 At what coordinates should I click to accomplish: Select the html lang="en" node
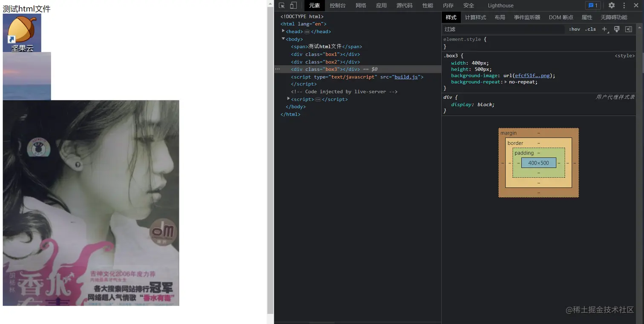pyautogui.click(x=303, y=24)
